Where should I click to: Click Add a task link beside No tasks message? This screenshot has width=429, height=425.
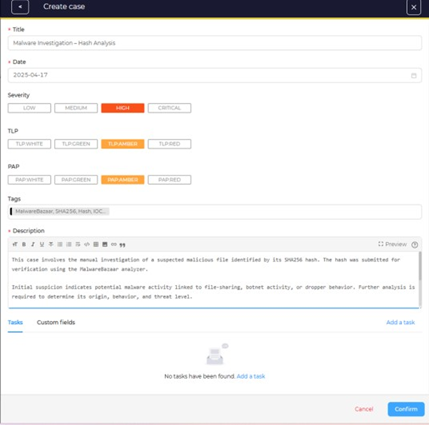[x=251, y=376]
